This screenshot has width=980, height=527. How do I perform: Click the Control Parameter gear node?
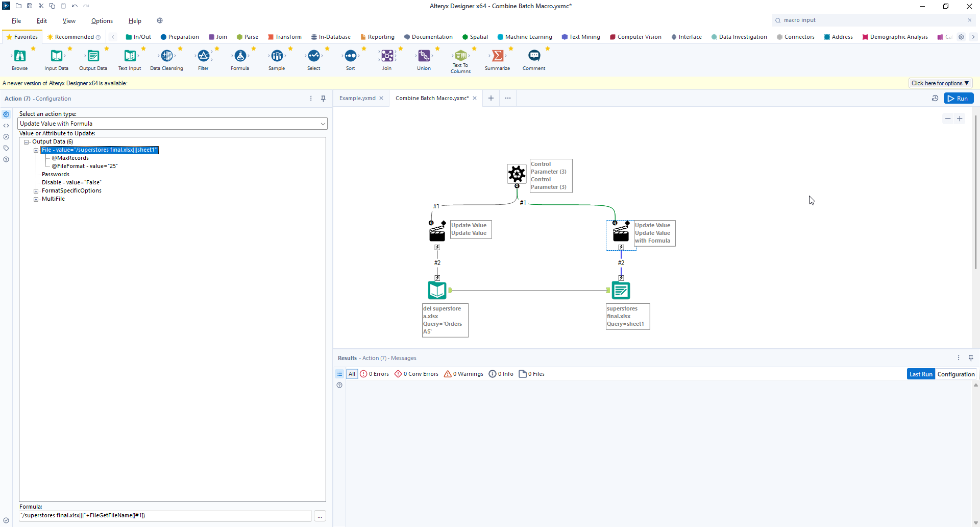pos(517,174)
